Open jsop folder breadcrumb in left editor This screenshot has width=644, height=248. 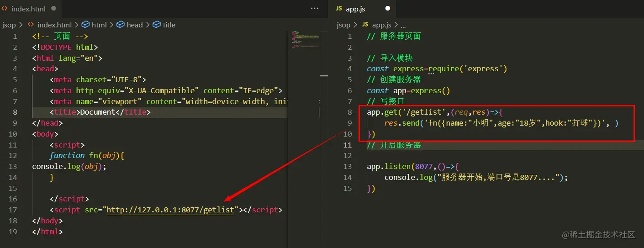pos(9,25)
